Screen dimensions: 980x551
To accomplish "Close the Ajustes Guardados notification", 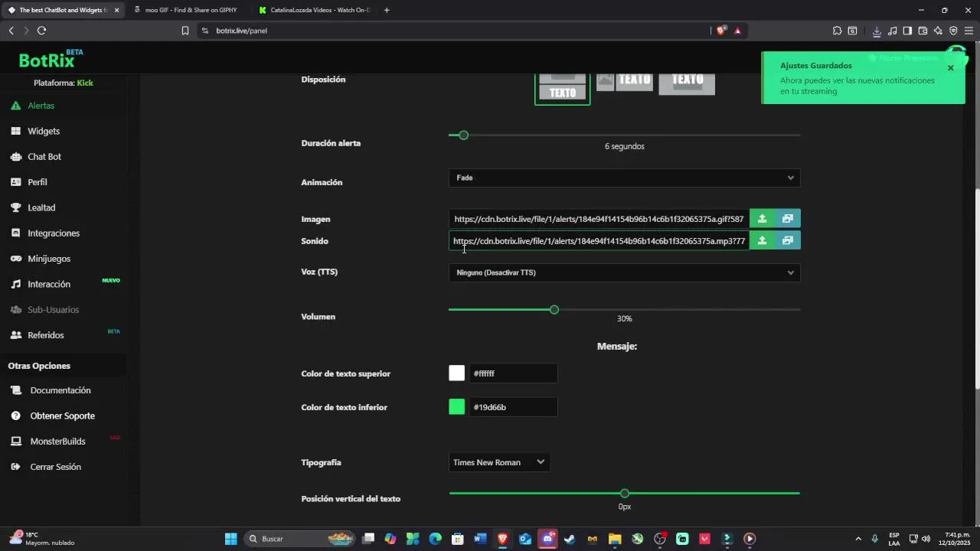I will [x=951, y=68].
